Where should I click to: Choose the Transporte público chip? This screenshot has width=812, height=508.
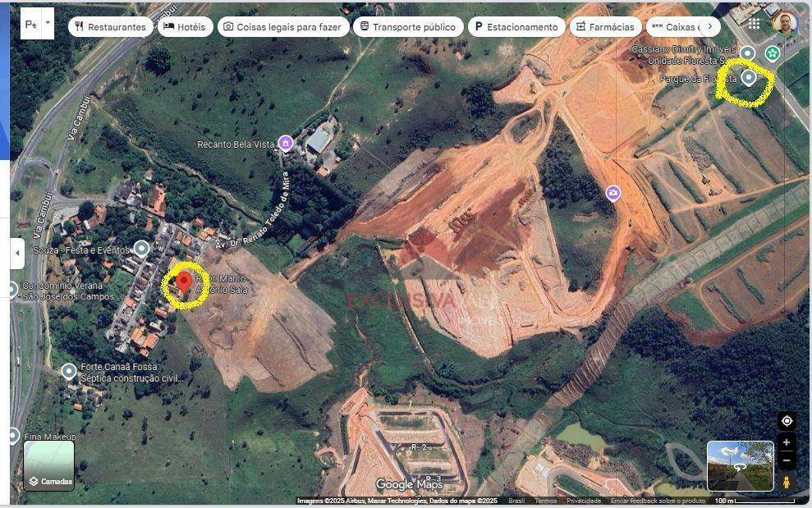[x=407, y=27]
